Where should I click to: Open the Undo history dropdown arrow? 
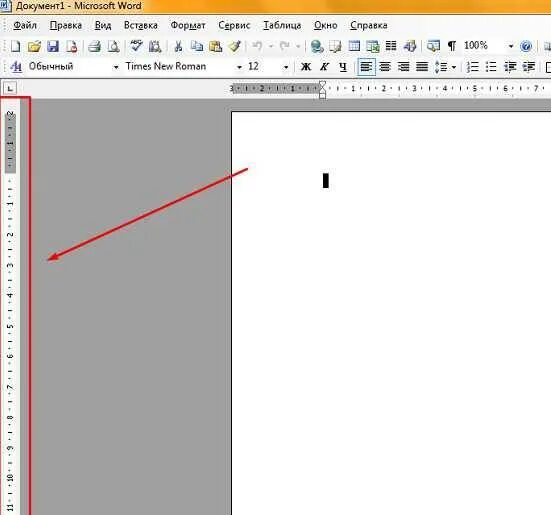tap(271, 46)
